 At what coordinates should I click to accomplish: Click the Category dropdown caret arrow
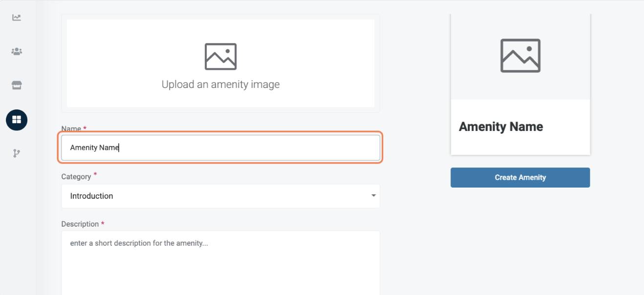[373, 196]
